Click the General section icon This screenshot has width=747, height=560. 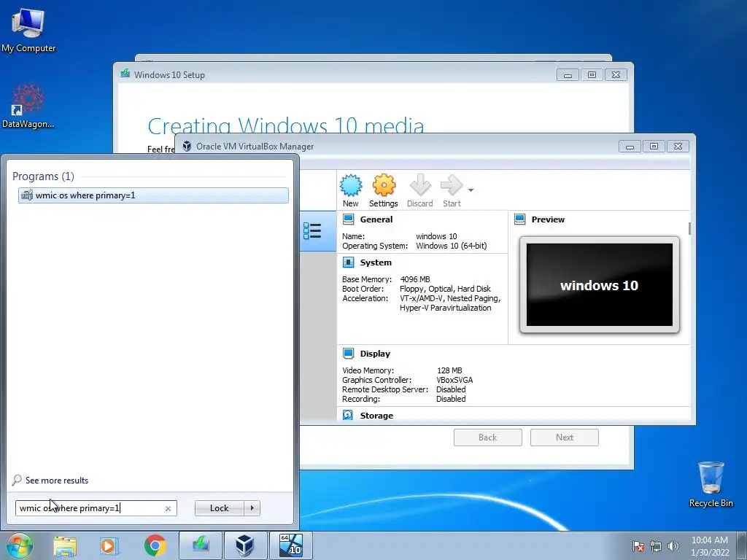[348, 219]
